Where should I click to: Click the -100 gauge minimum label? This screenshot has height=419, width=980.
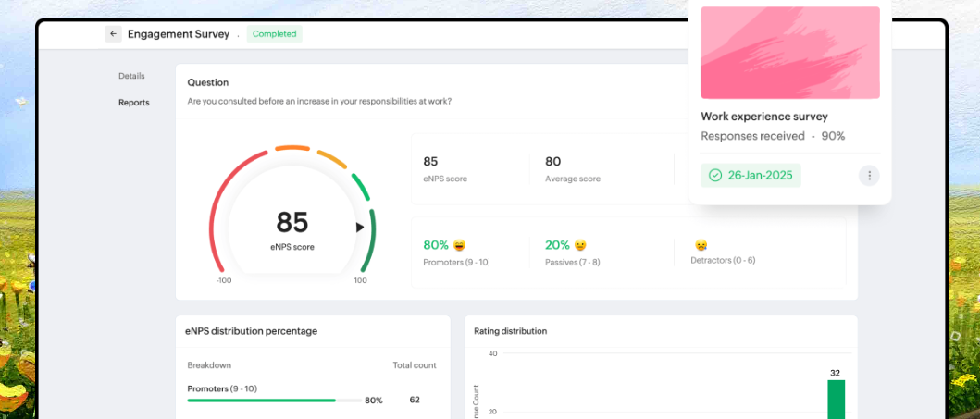click(x=224, y=280)
